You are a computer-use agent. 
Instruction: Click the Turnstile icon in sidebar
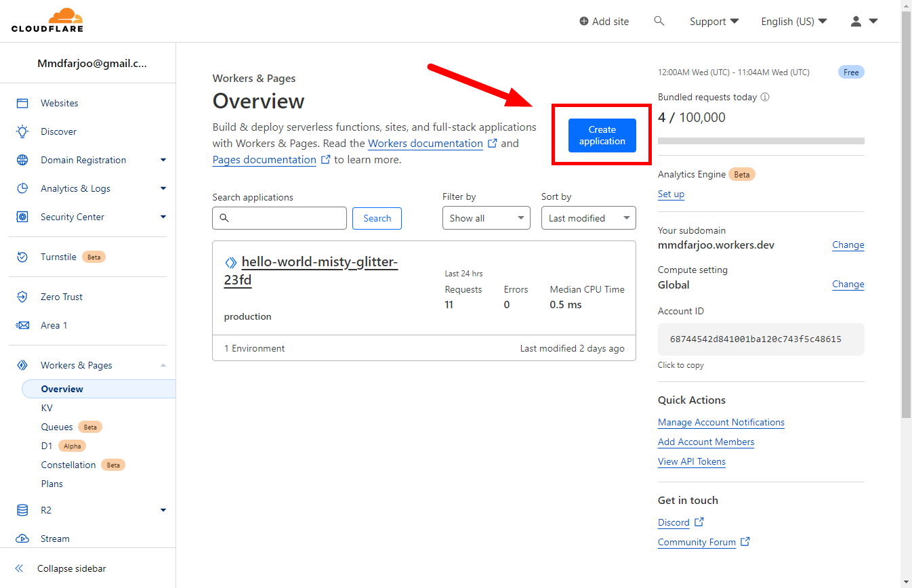[x=22, y=257]
